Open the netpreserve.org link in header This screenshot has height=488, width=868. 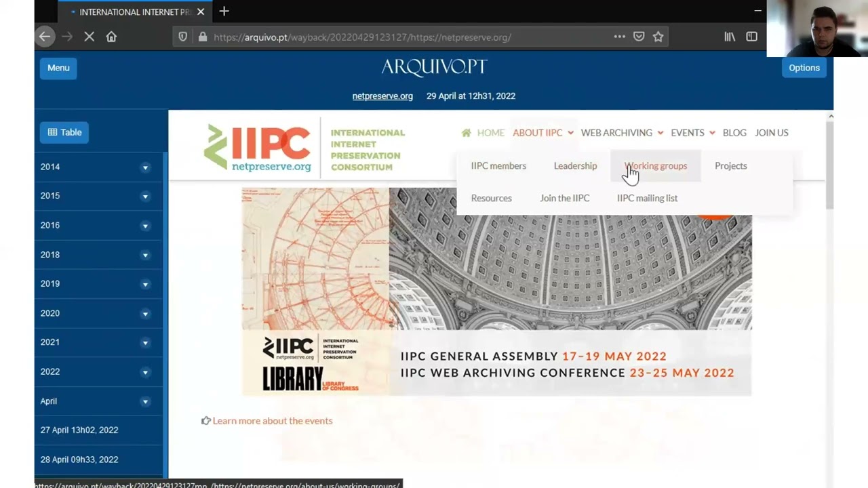click(x=382, y=96)
